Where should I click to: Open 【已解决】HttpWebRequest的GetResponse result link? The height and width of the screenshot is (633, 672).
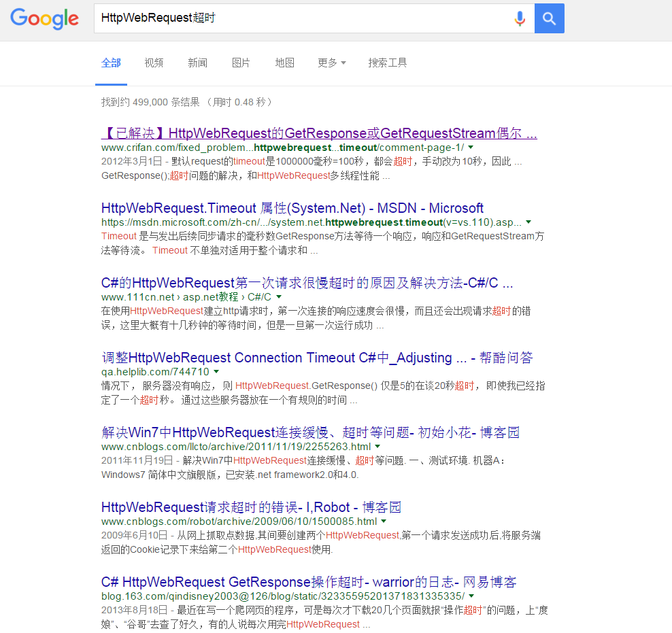[x=319, y=133]
